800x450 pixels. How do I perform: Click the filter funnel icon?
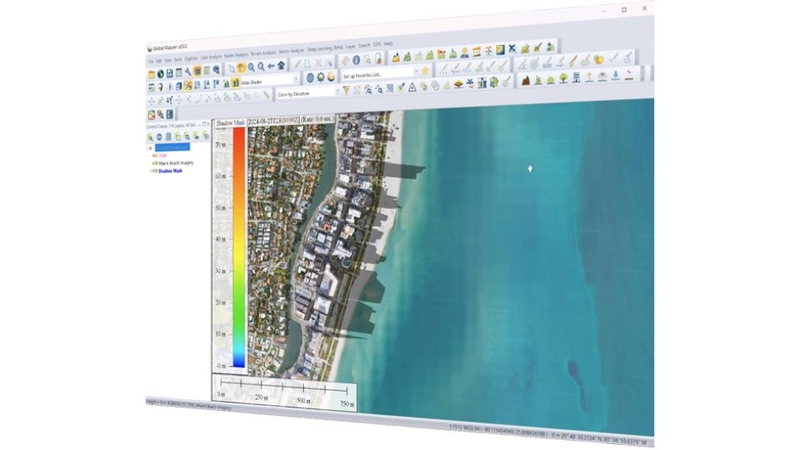[x=346, y=91]
